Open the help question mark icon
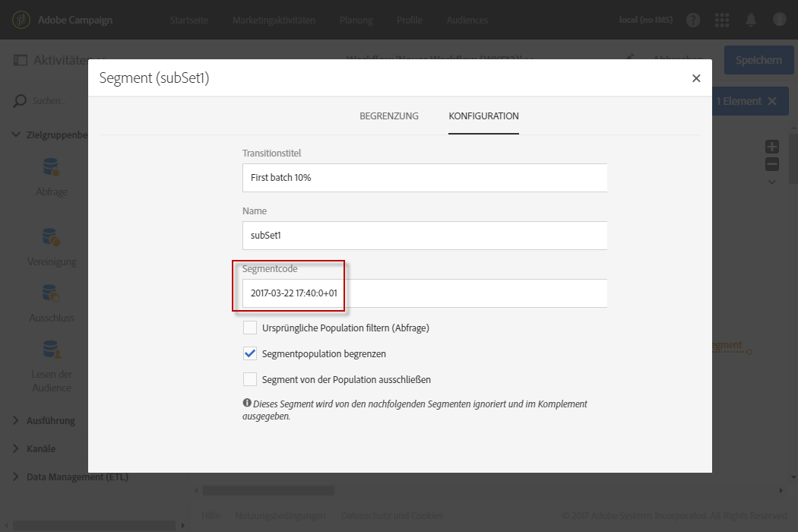798x532 pixels. [x=693, y=21]
